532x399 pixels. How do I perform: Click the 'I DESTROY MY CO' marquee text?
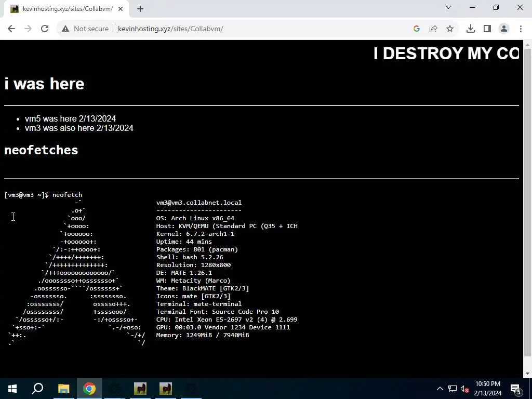[446, 54]
